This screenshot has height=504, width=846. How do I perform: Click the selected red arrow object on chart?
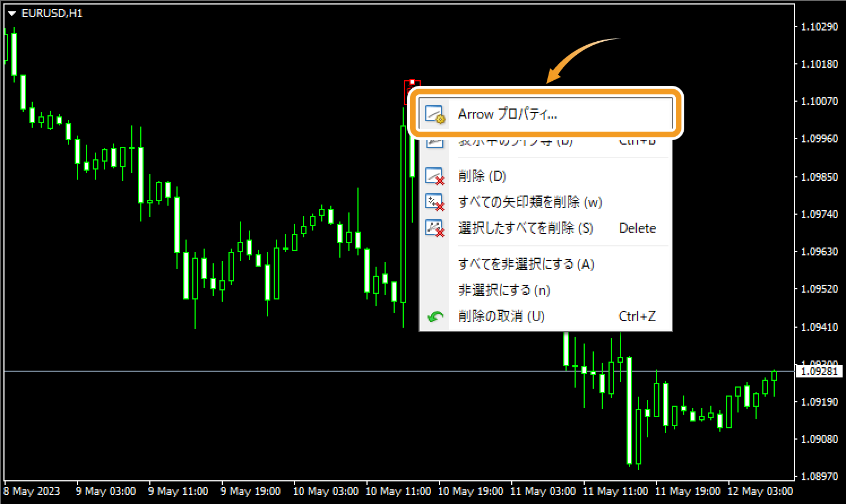412,92
